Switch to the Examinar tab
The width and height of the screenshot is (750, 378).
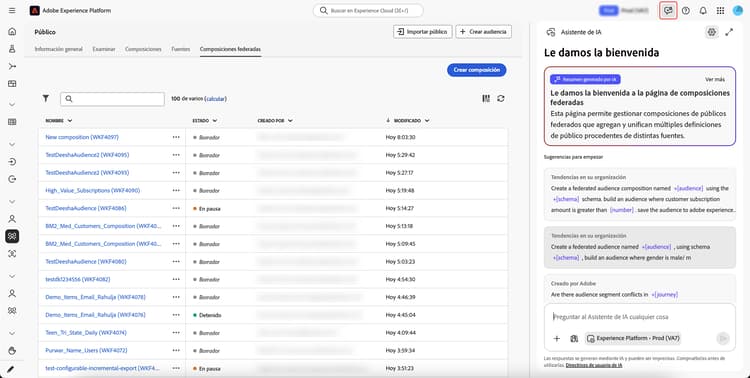point(104,49)
